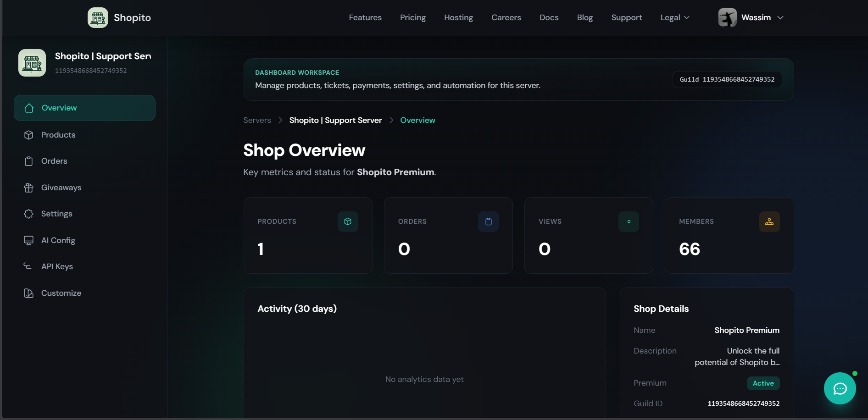Click the Members icon in stats card
Viewport: 868px width, 420px height.
click(769, 221)
